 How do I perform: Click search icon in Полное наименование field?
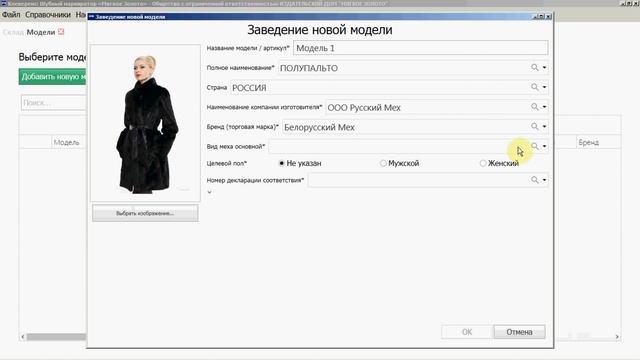534,67
